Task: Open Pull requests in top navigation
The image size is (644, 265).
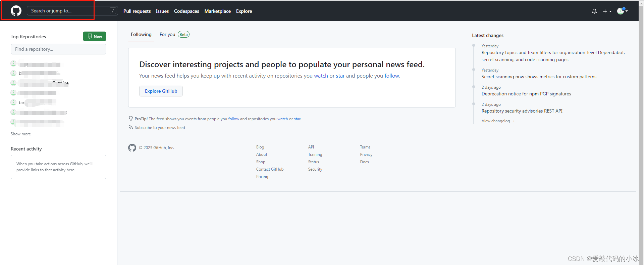Action: click(137, 11)
